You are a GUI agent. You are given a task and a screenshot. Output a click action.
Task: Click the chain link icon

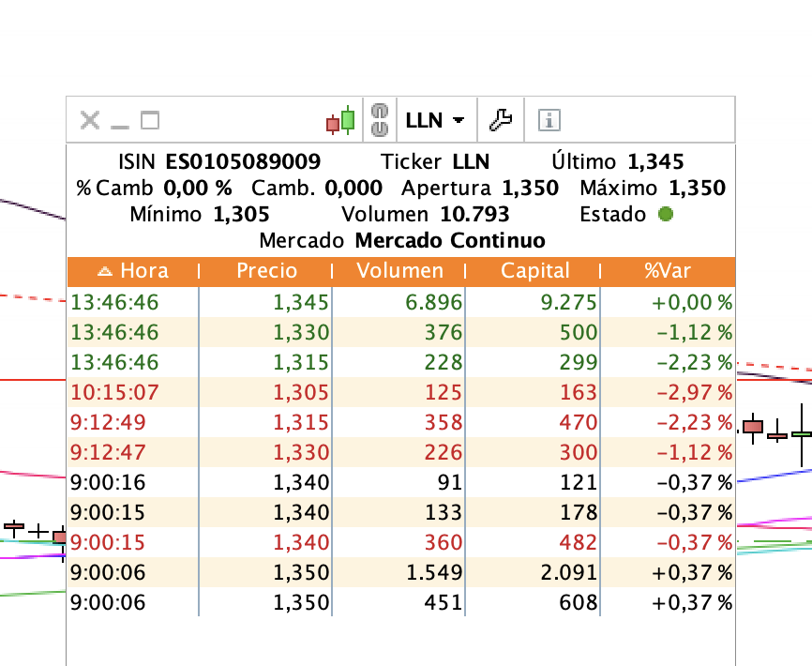click(380, 119)
